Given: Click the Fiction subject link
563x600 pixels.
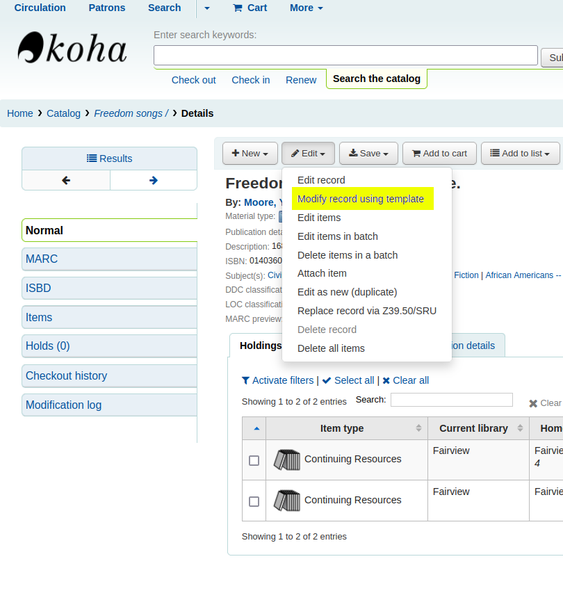Looking at the screenshot, I should 466,275.
